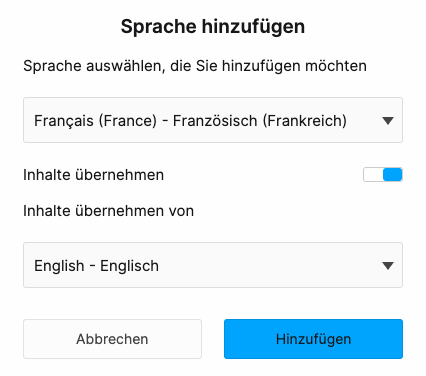Show the language list via the upper triangle

[388, 121]
